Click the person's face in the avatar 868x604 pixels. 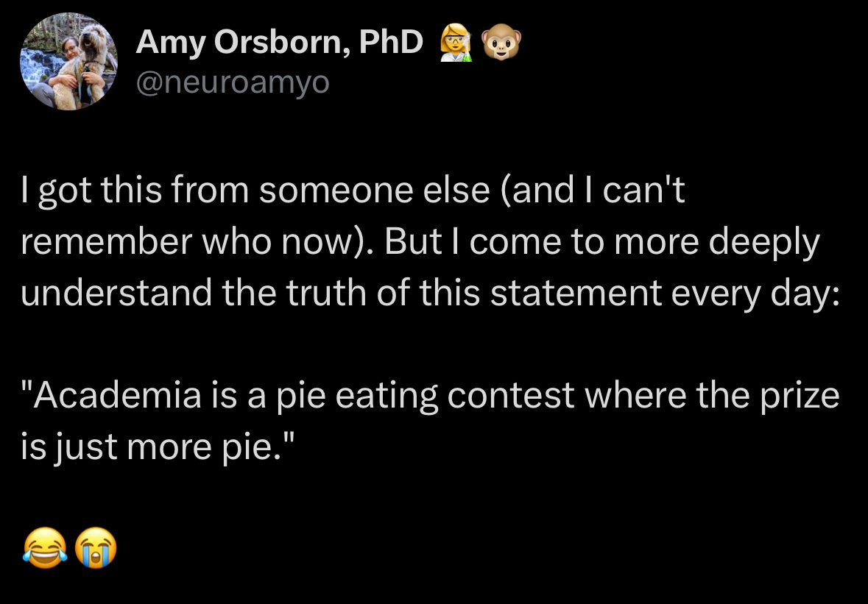point(70,46)
